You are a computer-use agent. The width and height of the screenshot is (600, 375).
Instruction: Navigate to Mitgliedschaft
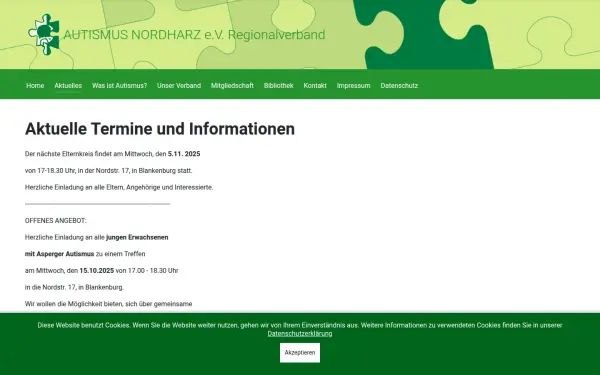232,86
